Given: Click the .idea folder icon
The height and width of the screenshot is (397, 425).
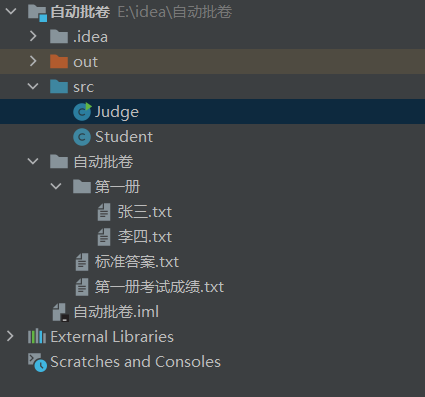Looking at the screenshot, I should coord(59,37).
